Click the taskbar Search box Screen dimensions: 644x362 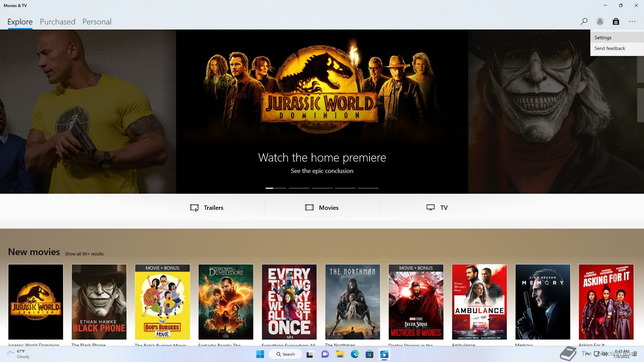pyautogui.click(x=285, y=354)
